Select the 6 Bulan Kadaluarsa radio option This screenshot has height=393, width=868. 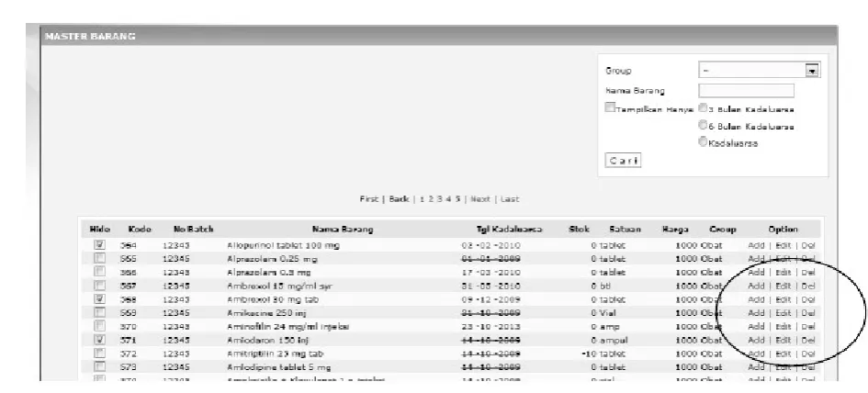point(703,125)
